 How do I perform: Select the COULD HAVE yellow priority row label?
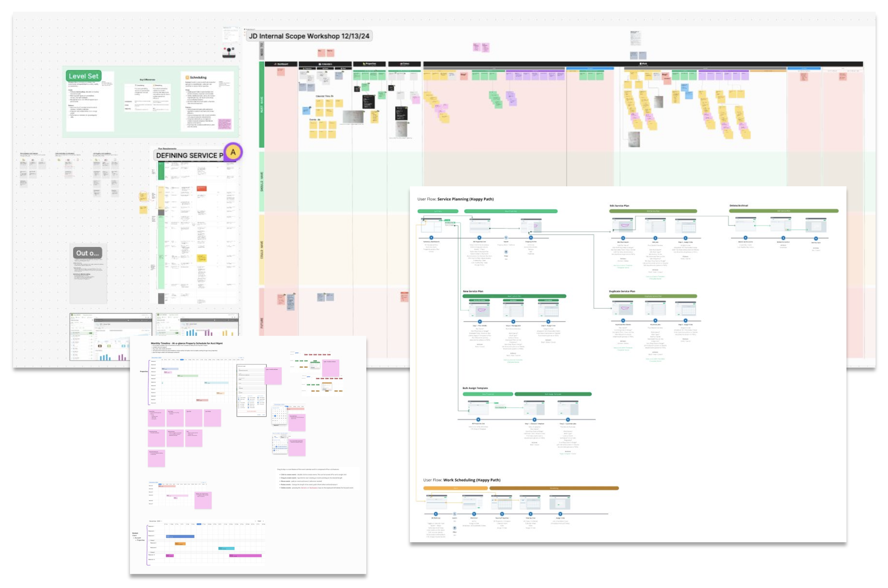coord(261,249)
